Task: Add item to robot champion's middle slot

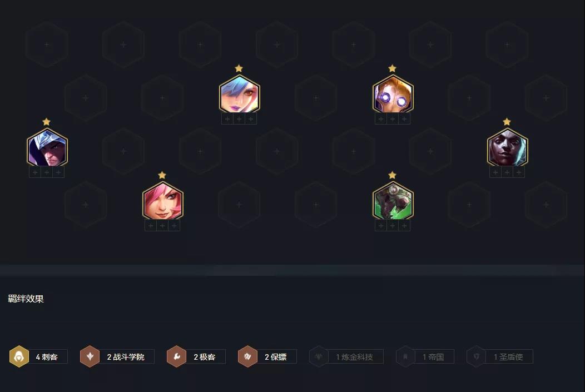Action: pos(393,119)
